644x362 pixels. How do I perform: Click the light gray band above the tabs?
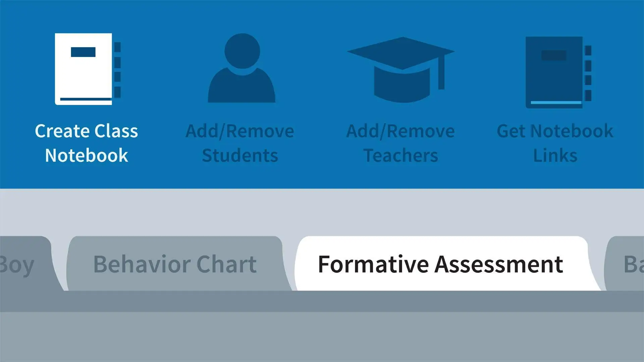coord(322,212)
